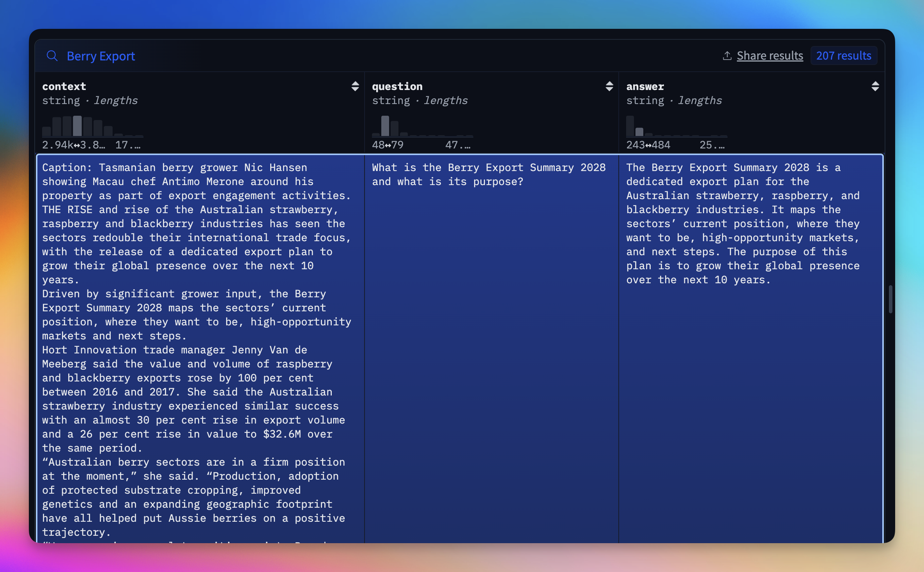Click the context column header name
The image size is (924, 572).
[x=64, y=86]
